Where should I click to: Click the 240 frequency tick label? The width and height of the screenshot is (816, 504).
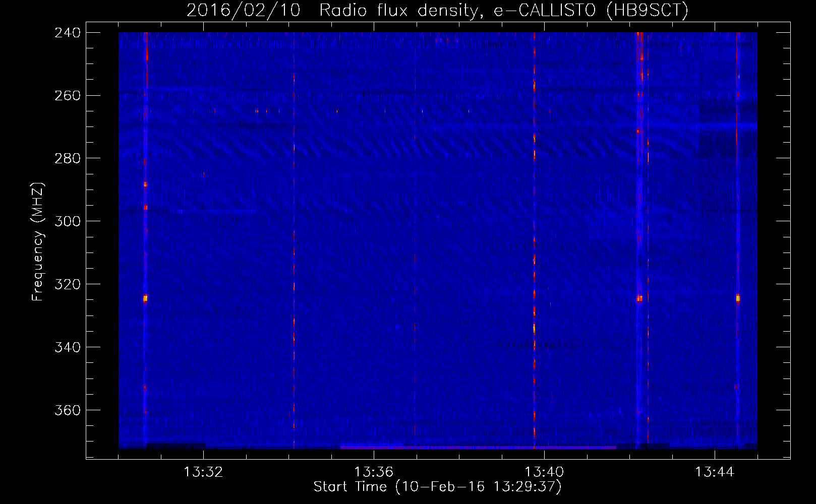[68, 32]
